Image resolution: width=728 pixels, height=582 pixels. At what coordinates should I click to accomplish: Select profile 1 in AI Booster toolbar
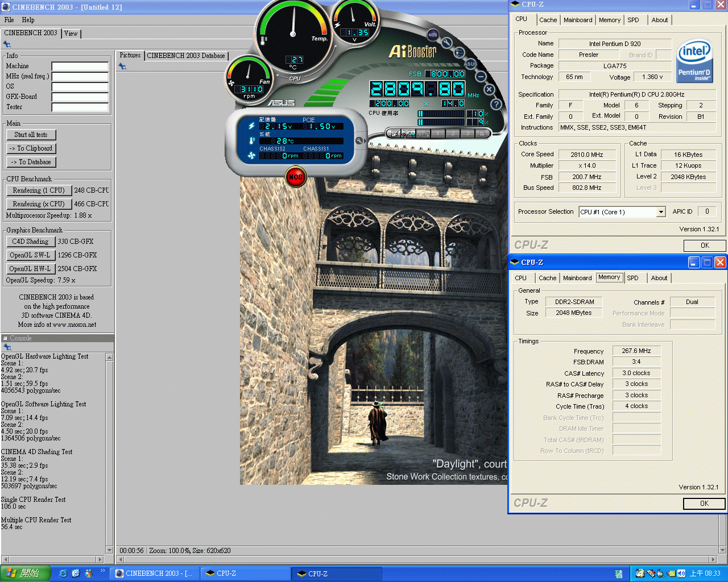coord(438,134)
